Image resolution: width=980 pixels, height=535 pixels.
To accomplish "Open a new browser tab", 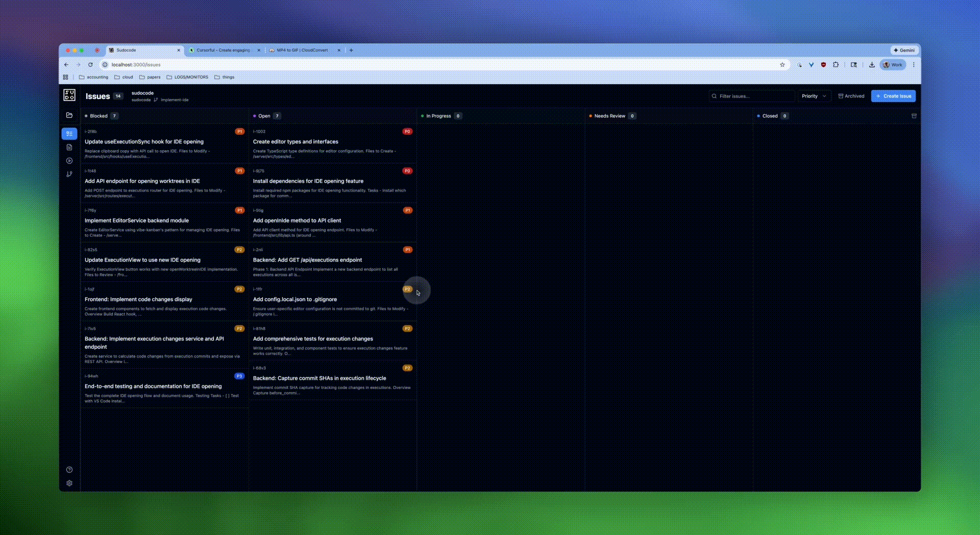I will 351,50.
